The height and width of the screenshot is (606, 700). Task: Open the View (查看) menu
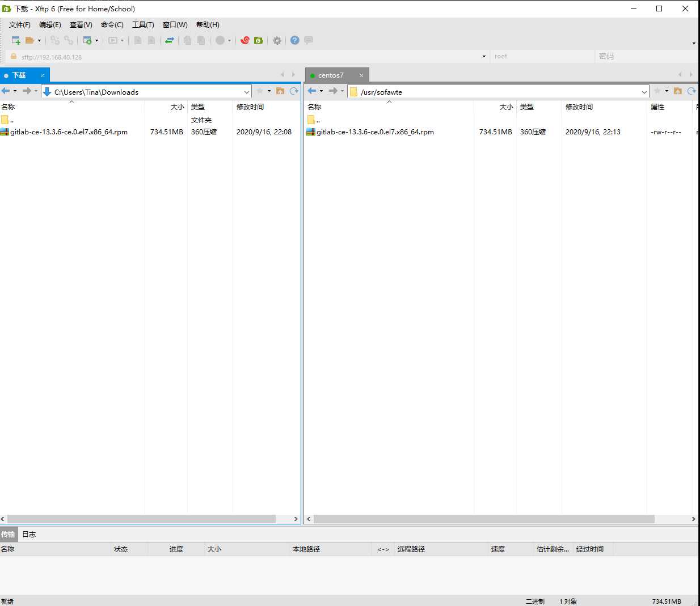(81, 25)
